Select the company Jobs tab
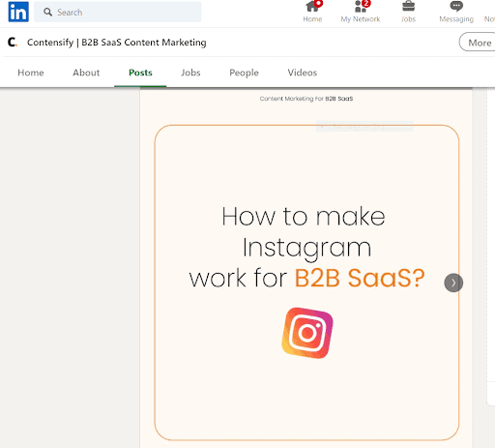 [190, 73]
